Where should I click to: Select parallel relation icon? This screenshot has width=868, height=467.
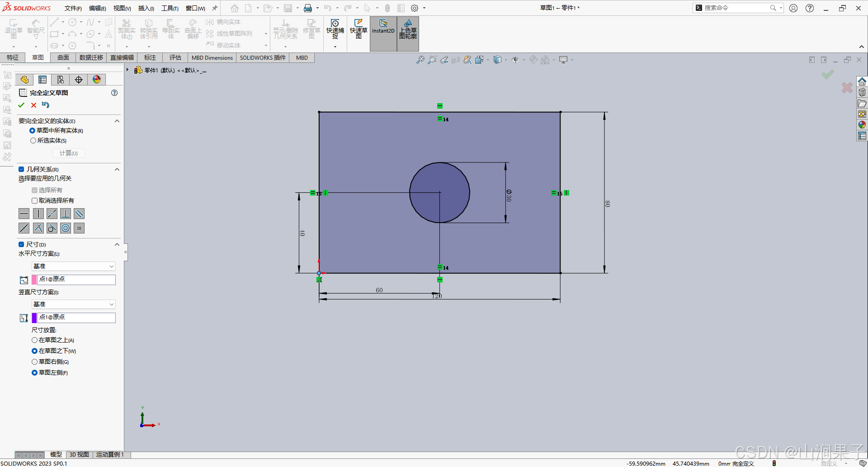(x=79, y=214)
